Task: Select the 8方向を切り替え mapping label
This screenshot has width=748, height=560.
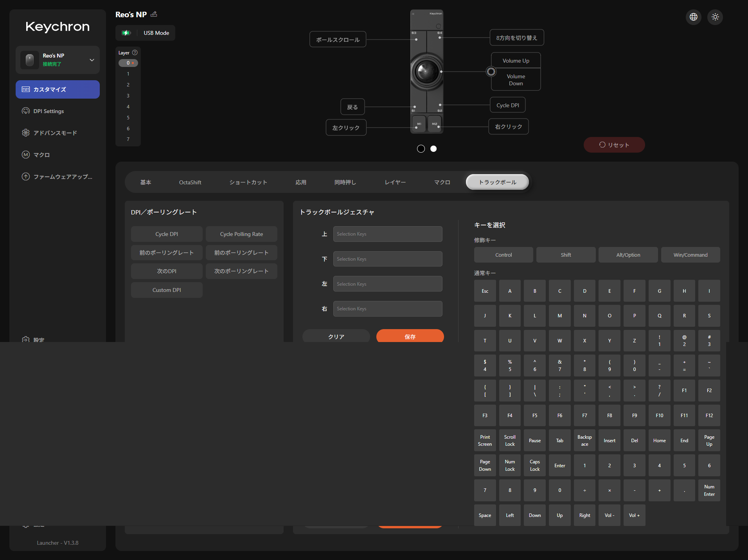Action: [517, 38]
